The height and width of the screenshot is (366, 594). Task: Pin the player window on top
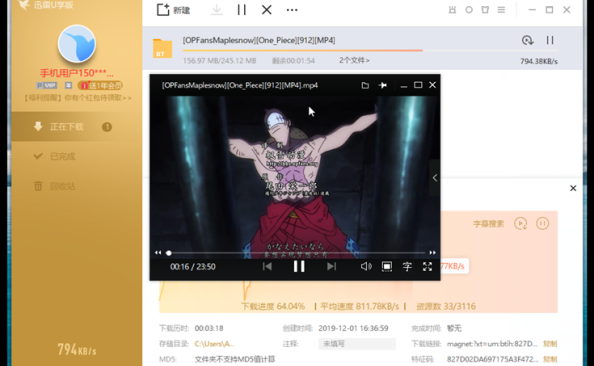pyautogui.click(x=383, y=85)
